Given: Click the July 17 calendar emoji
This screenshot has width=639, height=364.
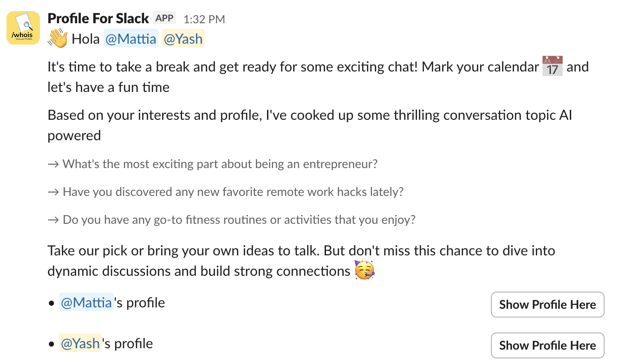Looking at the screenshot, I should [552, 66].
